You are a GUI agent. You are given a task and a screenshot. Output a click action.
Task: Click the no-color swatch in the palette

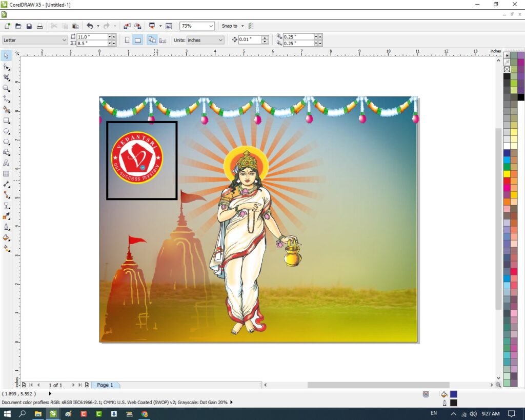point(507,69)
